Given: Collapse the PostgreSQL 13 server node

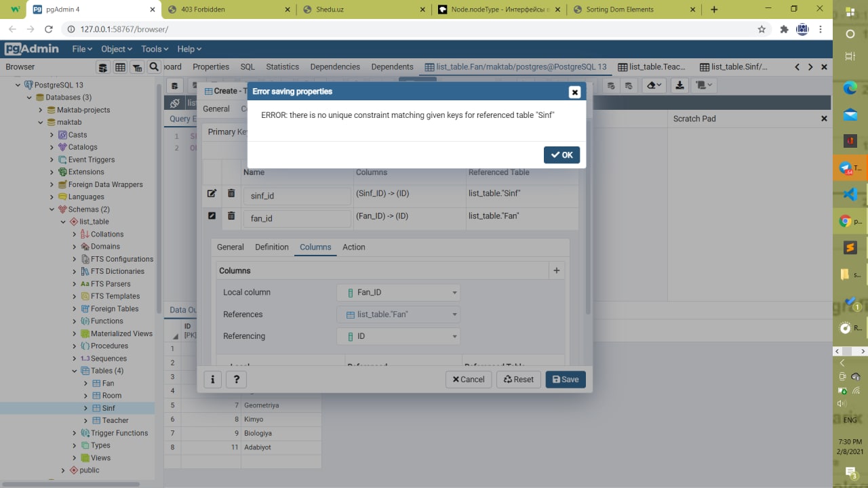Looking at the screenshot, I should click(18, 85).
